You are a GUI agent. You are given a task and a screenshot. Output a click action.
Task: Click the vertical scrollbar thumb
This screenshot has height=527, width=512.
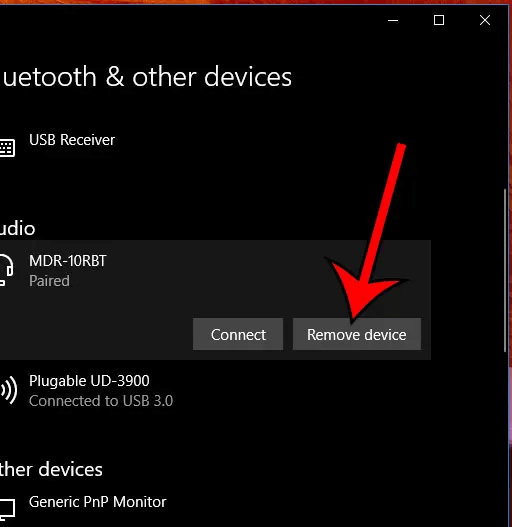(505, 271)
